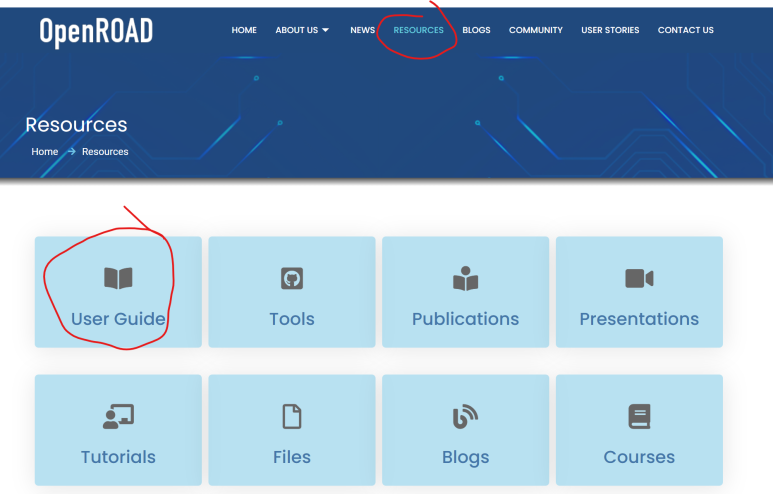The height and width of the screenshot is (494, 773).
Task: Open the About Us menu label
Action: coord(297,30)
